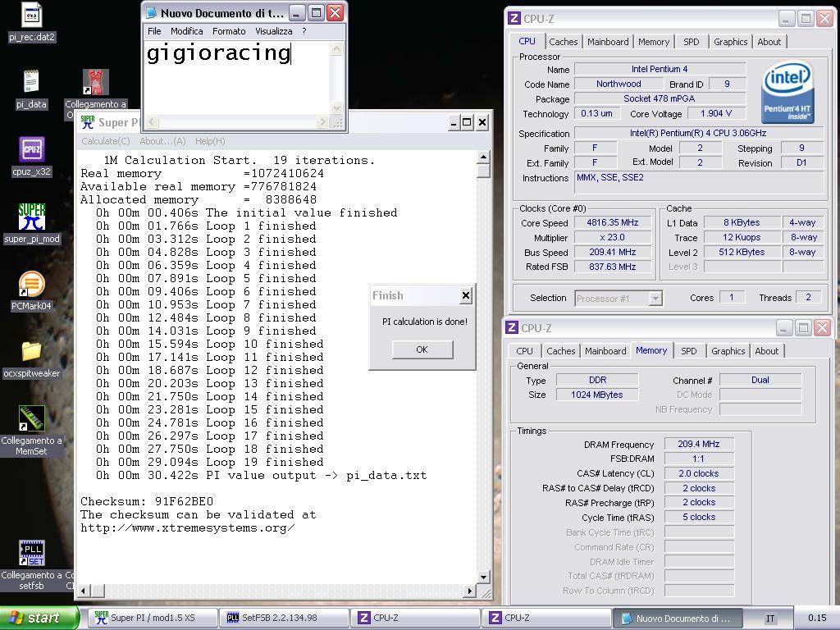Open Notepad Visualizza menu

coord(274,31)
